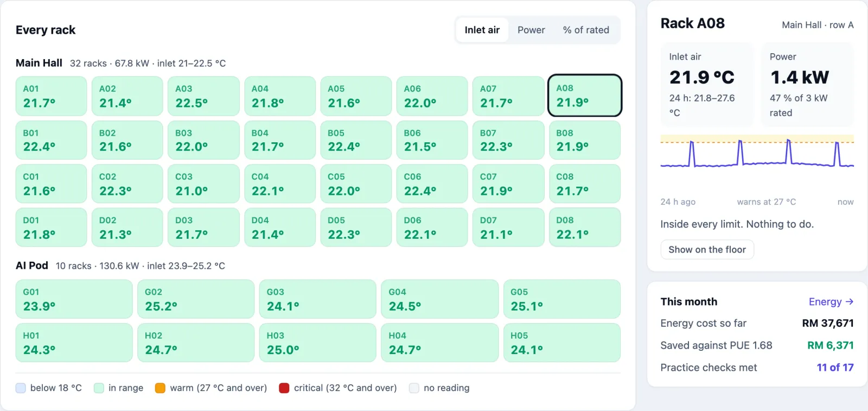The image size is (868, 411).
Task: Click the RM 6,371 saved value
Action: [x=831, y=346]
